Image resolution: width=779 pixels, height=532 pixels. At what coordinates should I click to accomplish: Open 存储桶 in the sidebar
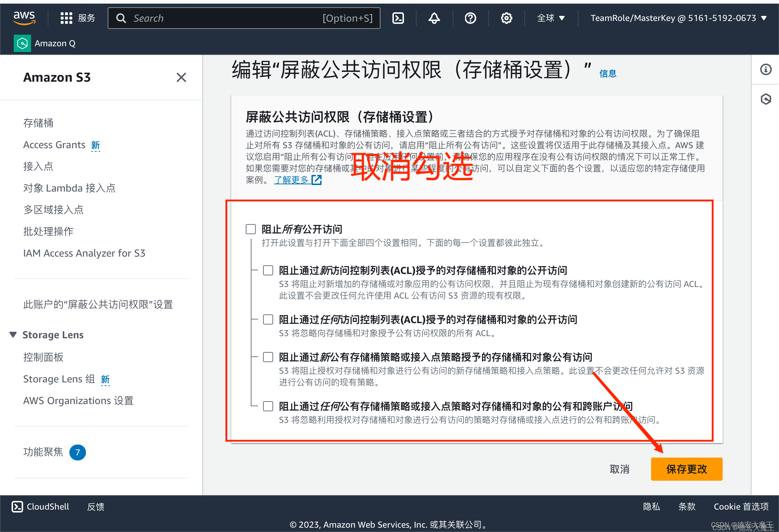point(38,123)
